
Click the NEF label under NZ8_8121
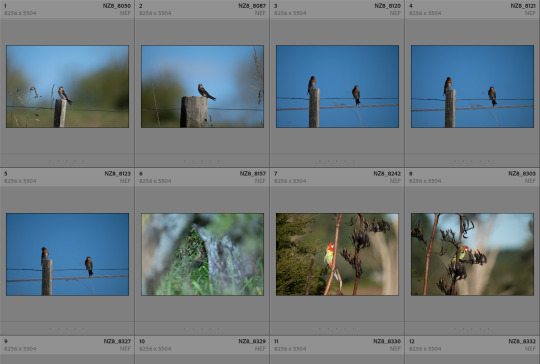click(530, 13)
